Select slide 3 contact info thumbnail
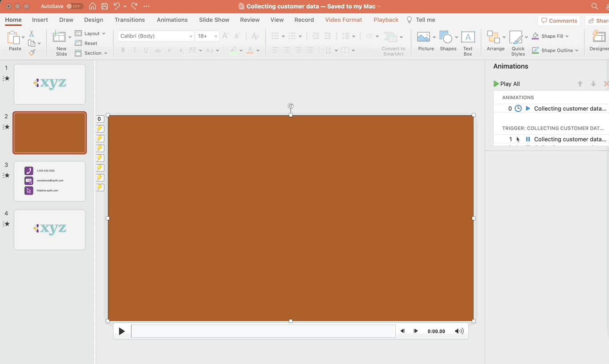Screen dimensions: 609x364 click(49, 181)
